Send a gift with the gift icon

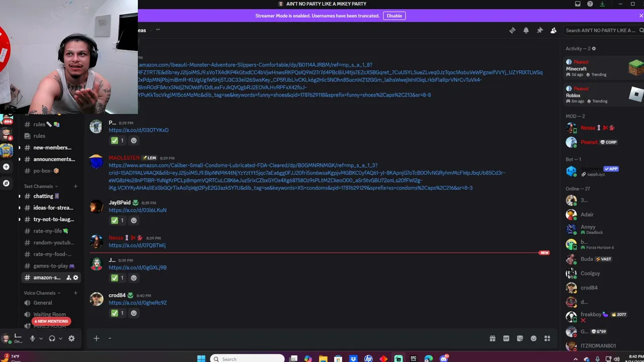493,338
